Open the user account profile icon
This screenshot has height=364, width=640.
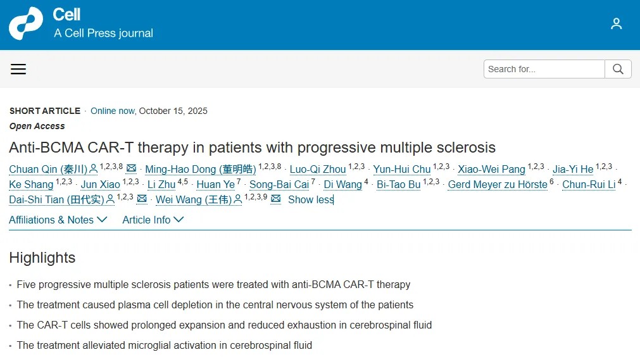coord(616,24)
